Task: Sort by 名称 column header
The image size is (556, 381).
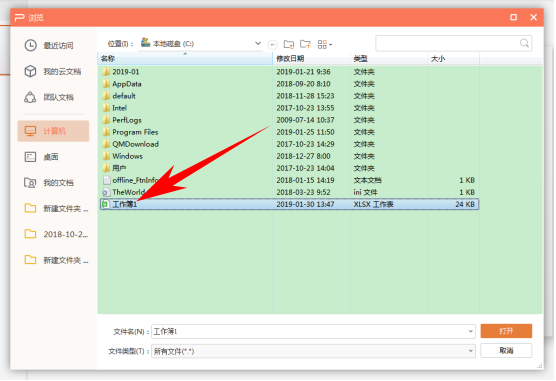Action: tap(185, 59)
